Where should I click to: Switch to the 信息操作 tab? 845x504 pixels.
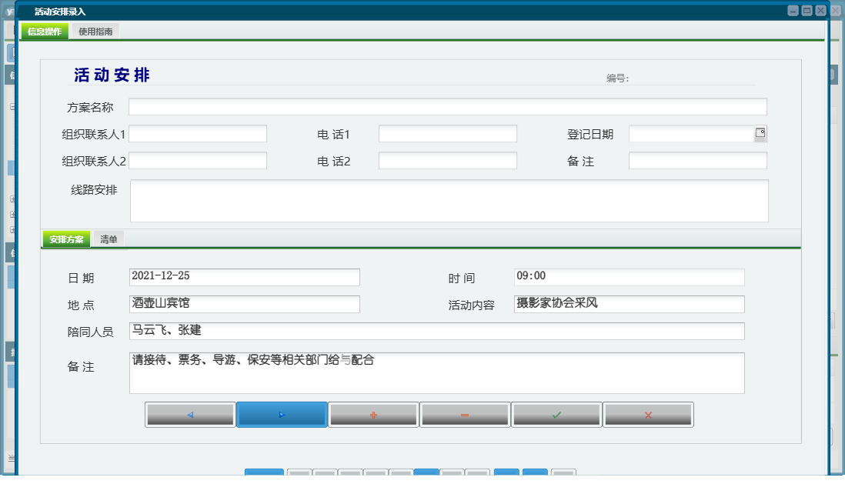pyautogui.click(x=45, y=32)
